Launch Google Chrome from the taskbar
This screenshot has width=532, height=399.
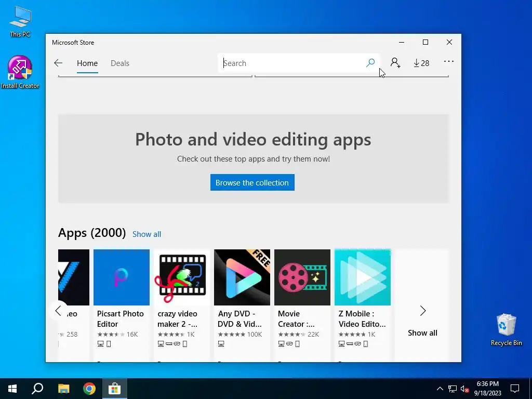89,389
